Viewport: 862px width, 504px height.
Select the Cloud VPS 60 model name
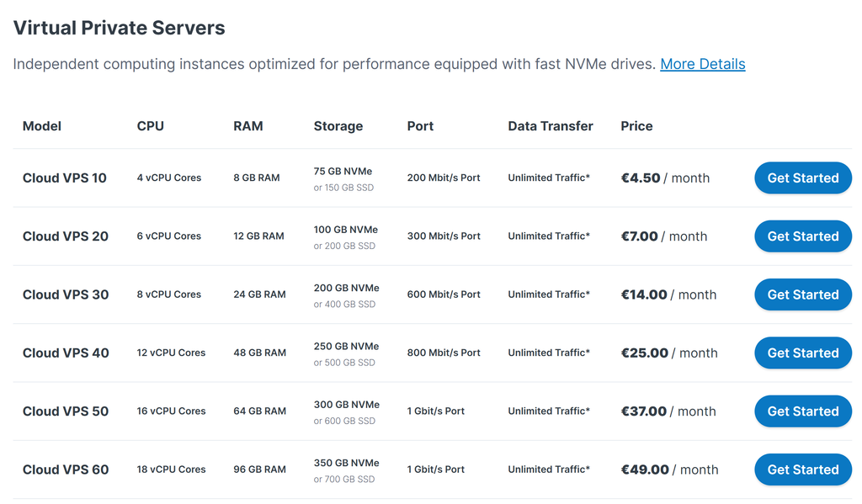[66, 470]
